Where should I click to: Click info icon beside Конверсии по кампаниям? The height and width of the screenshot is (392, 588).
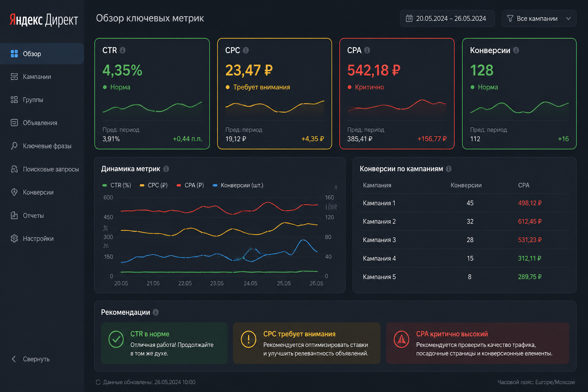click(449, 169)
